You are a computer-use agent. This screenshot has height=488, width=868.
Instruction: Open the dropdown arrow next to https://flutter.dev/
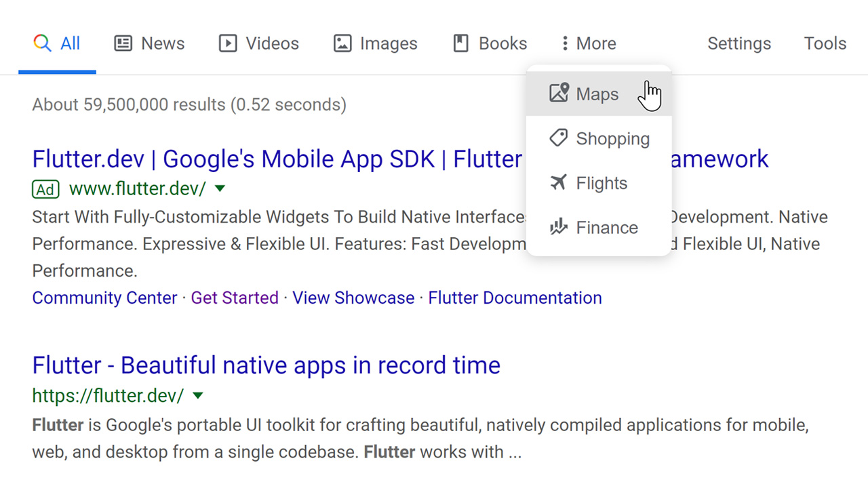(x=197, y=396)
